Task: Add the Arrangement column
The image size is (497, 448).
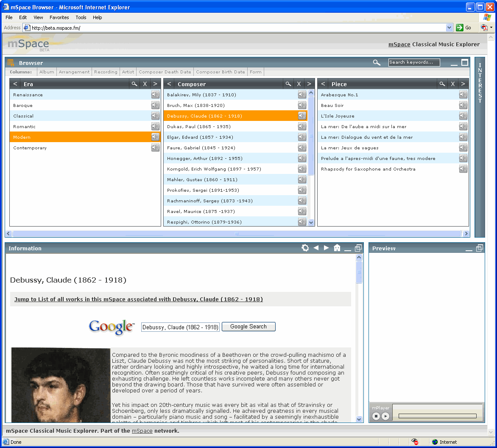Action: click(74, 72)
